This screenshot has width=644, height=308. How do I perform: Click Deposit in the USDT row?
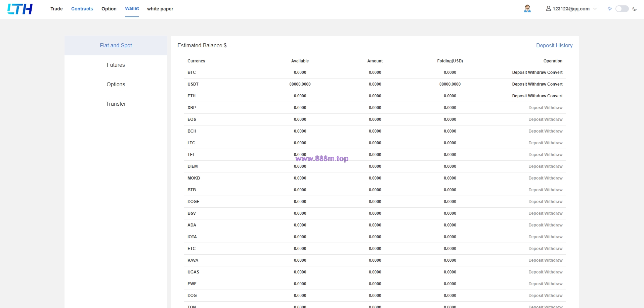click(519, 84)
